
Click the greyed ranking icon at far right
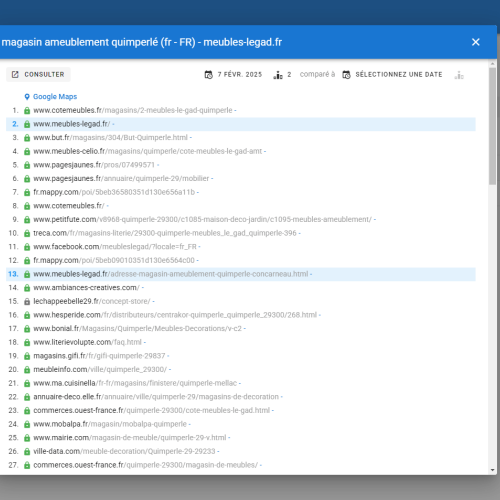[x=459, y=75]
